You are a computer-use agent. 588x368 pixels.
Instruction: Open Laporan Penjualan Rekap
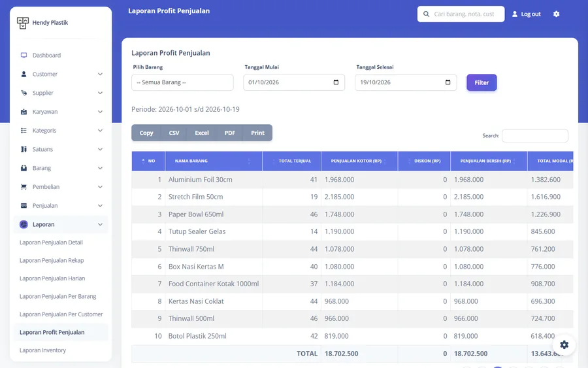tap(52, 260)
